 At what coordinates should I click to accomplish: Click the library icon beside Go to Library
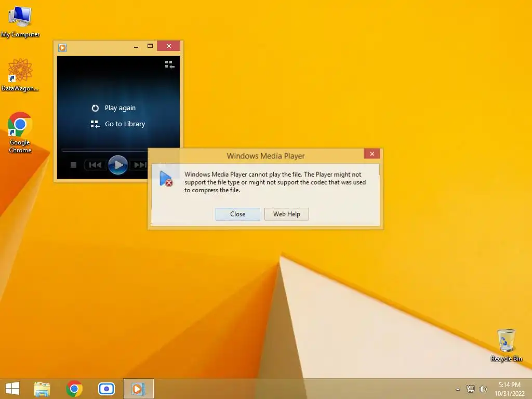click(x=96, y=124)
